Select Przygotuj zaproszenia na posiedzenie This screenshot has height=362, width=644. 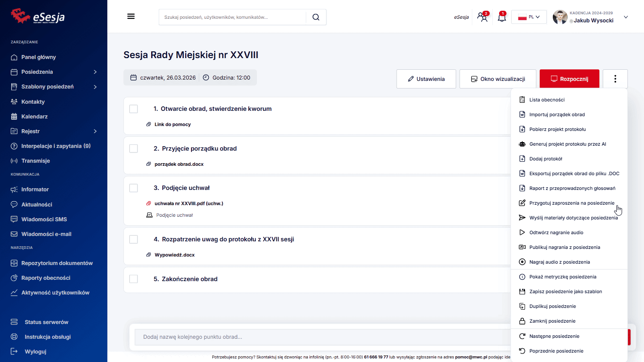coord(572,203)
